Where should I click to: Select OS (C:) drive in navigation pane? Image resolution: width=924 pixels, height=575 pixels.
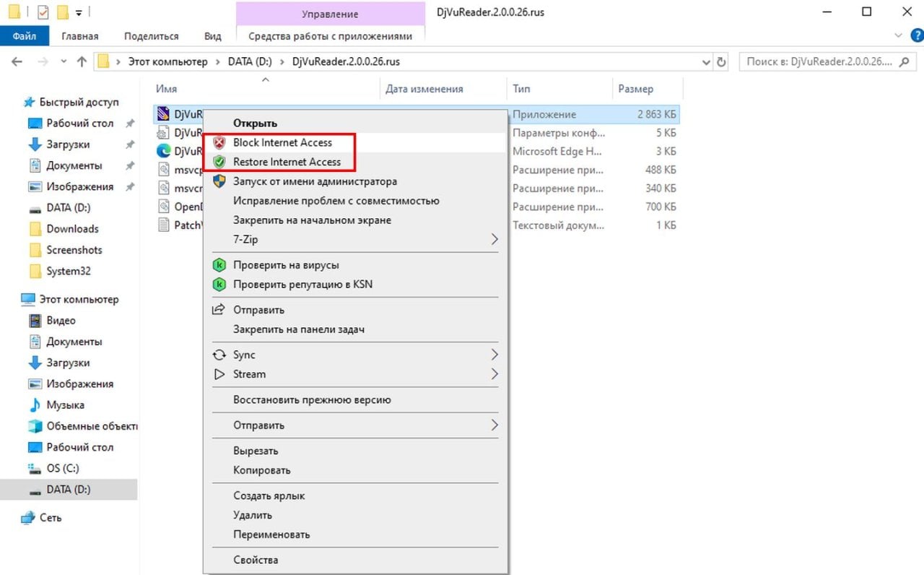point(63,468)
